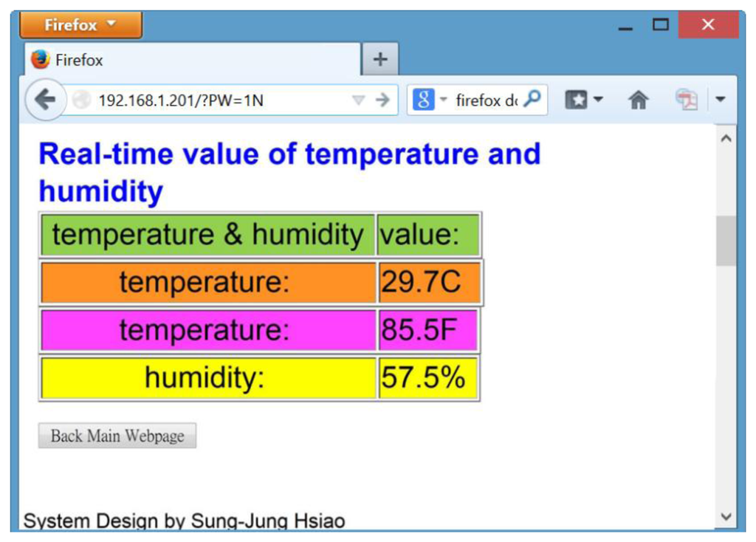Click the orange 'temperature:' label cell
The height and width of the screenshot is (542, 756).
point(208,283)
